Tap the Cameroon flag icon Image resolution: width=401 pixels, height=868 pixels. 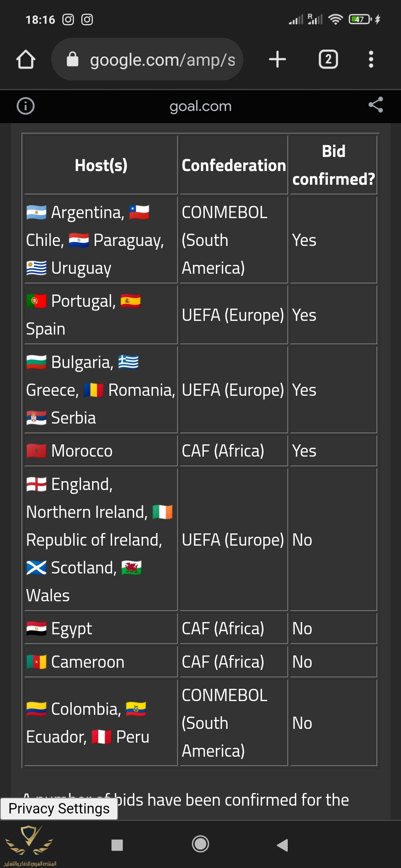click(36, 662)
